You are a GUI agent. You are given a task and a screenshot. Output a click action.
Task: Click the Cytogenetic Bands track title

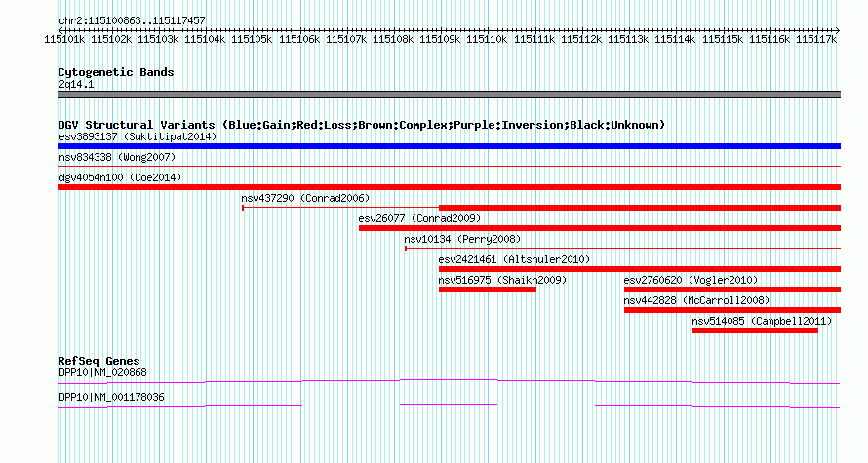coord(116,72)
